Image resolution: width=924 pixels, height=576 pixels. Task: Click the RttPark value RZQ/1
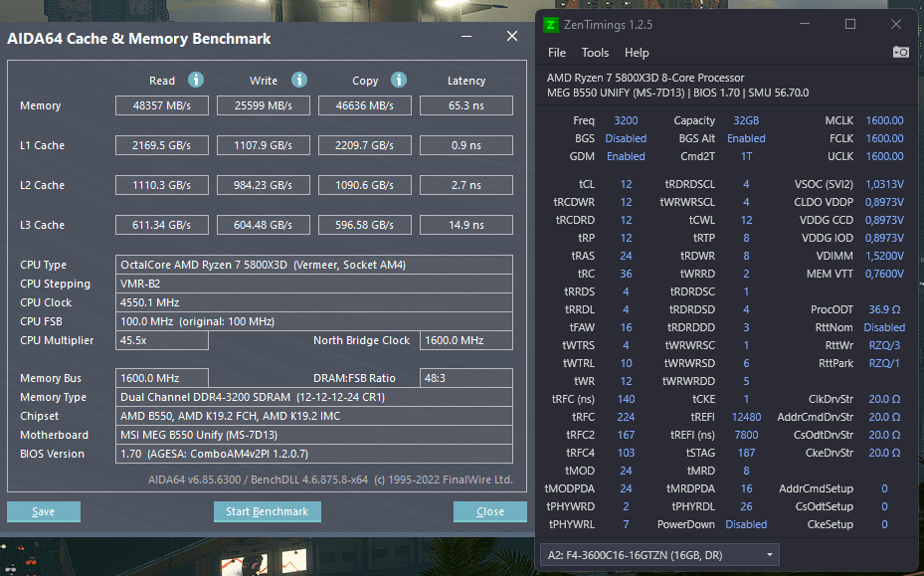tap(884, 363)
